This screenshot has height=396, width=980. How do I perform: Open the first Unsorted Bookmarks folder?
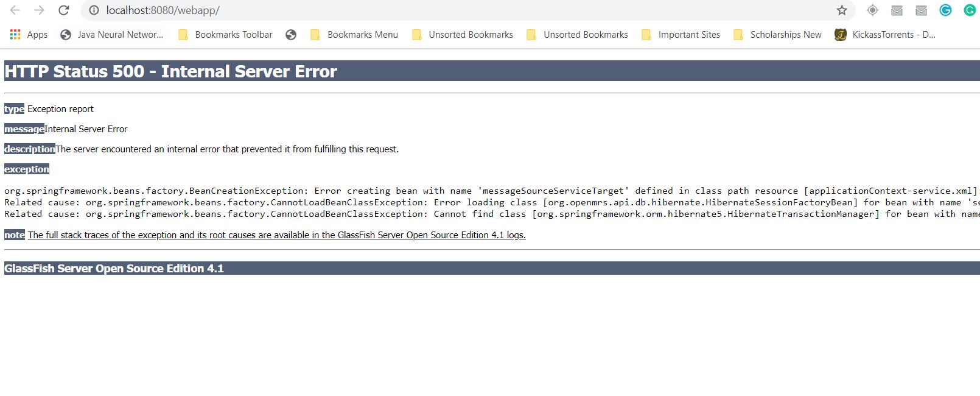[463, 35]
